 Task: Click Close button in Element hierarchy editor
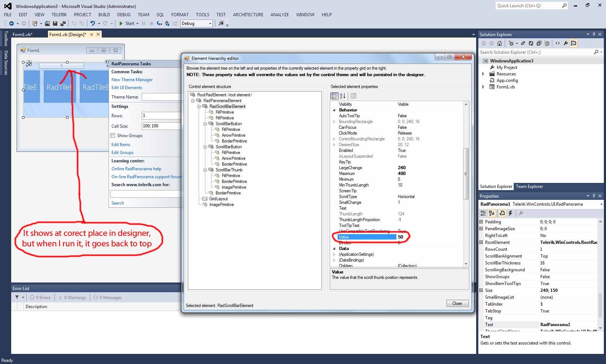coord(457,303)
